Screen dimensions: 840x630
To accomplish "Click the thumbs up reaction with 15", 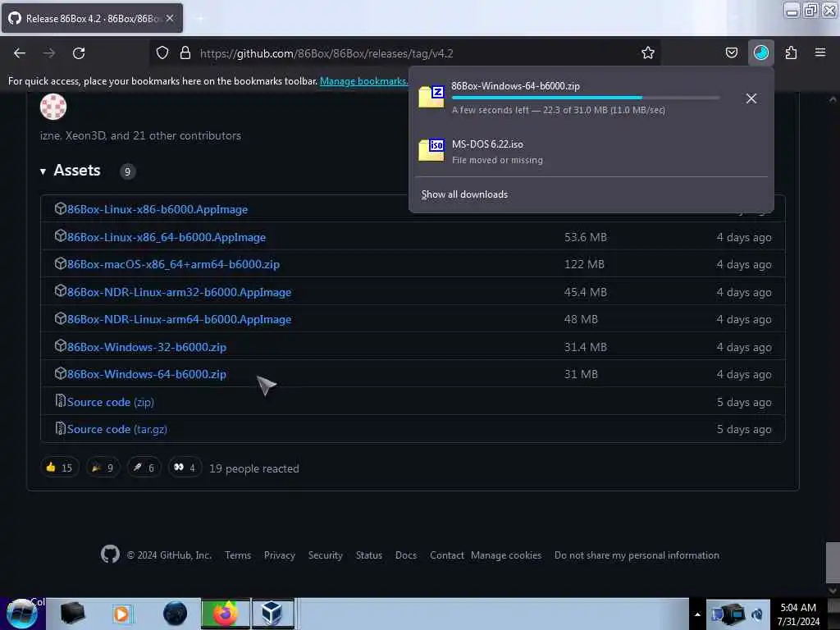I will (x=59, y=468).
